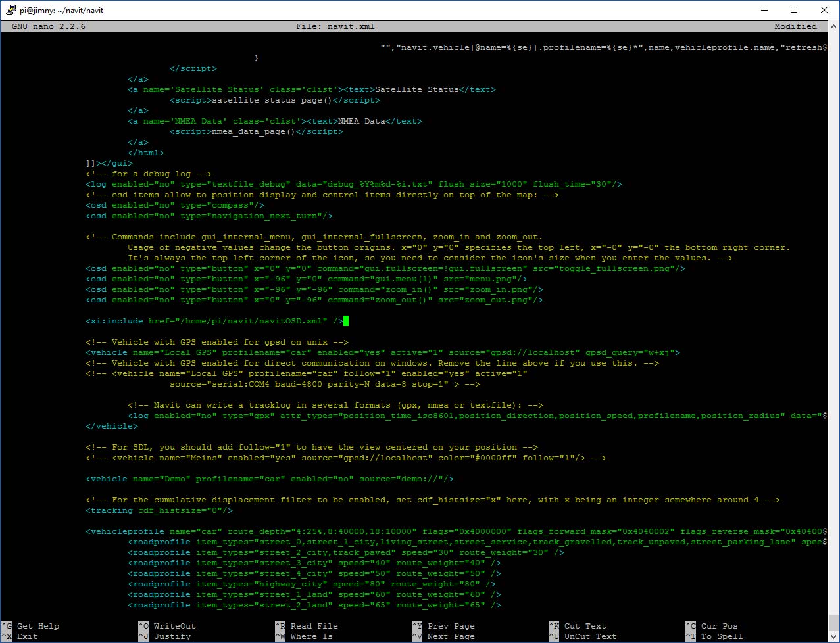Screen dimensions: 840x643
Task: Click the 'NMEA Data' anchor line
Action: (x=275, y=121)
